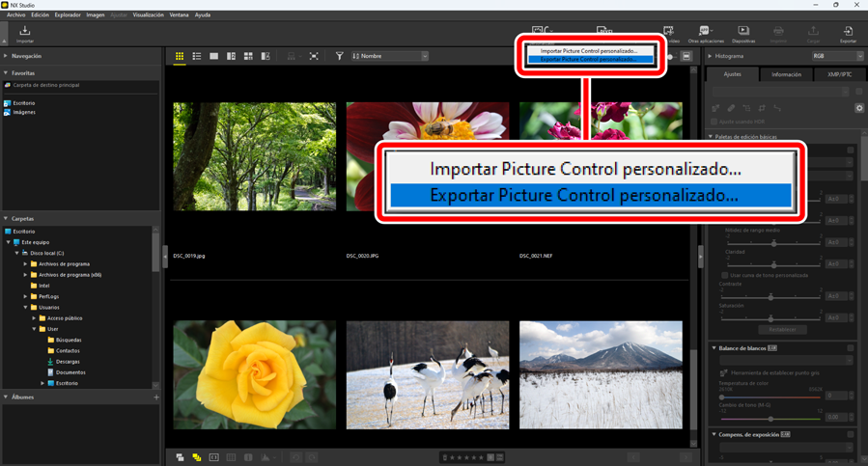This screenshot has width=868, height=466.
Task: Toggle the Compens. de exposición checkbox
Action: coord(851,434)
